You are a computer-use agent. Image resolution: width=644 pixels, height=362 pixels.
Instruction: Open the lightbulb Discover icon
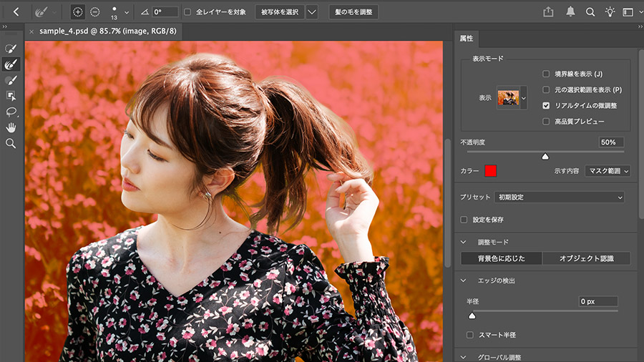click(610, 12)
